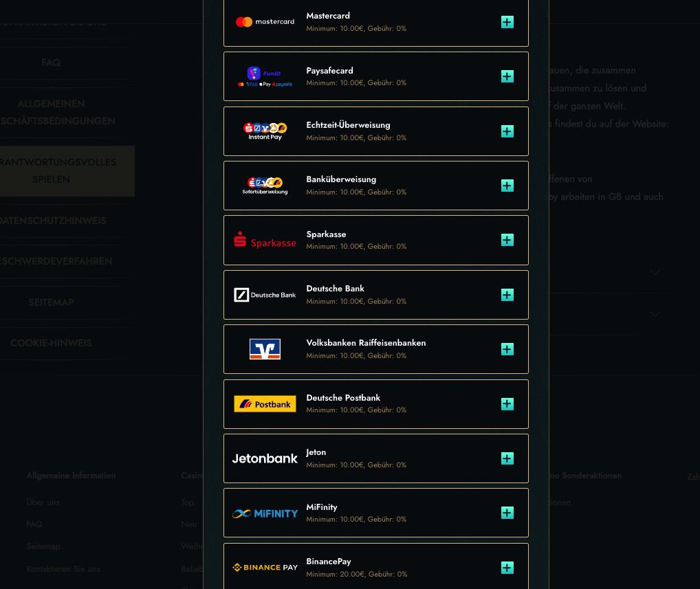700x589 pixels.
Task: Open the footer Seitemap link
Action: (x=43, y=546)
